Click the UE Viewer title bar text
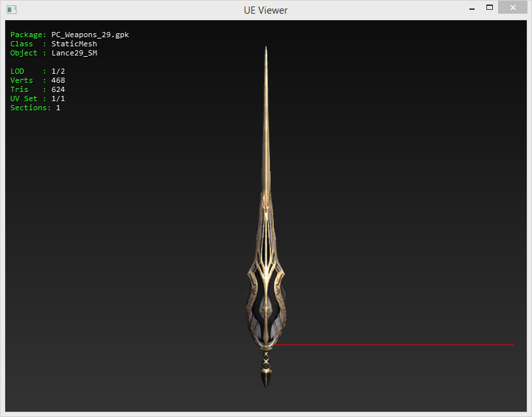 coord(265,10)
